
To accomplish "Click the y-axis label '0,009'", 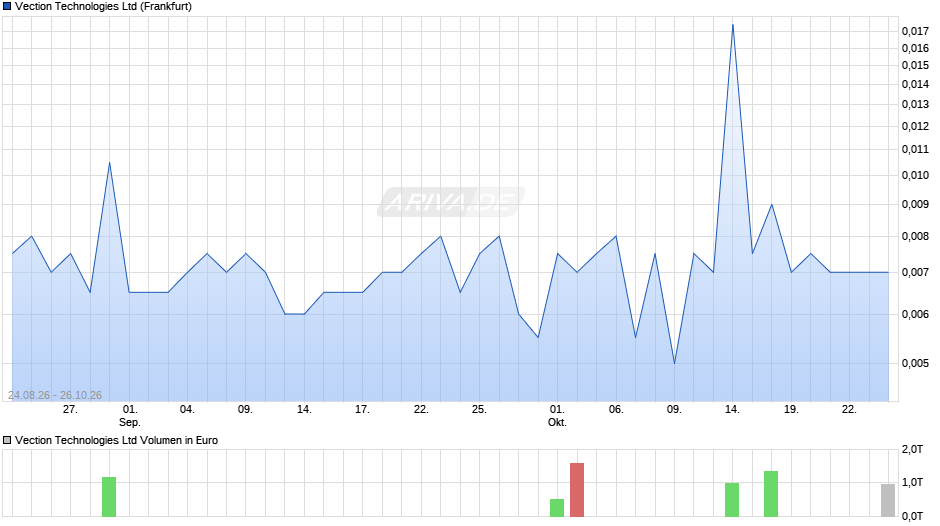I will [x=915, y=205].
